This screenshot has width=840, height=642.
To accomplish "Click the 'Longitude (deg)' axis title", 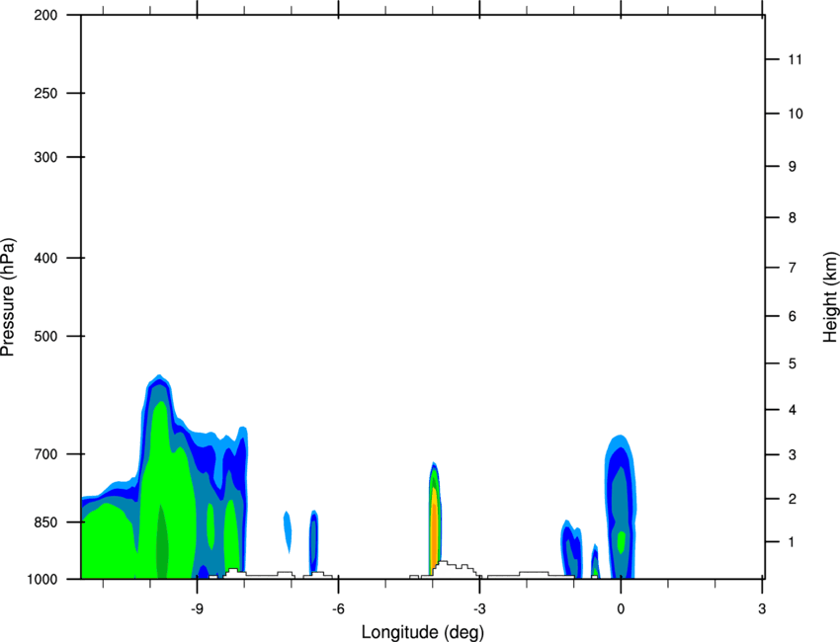I will (423, 632).
